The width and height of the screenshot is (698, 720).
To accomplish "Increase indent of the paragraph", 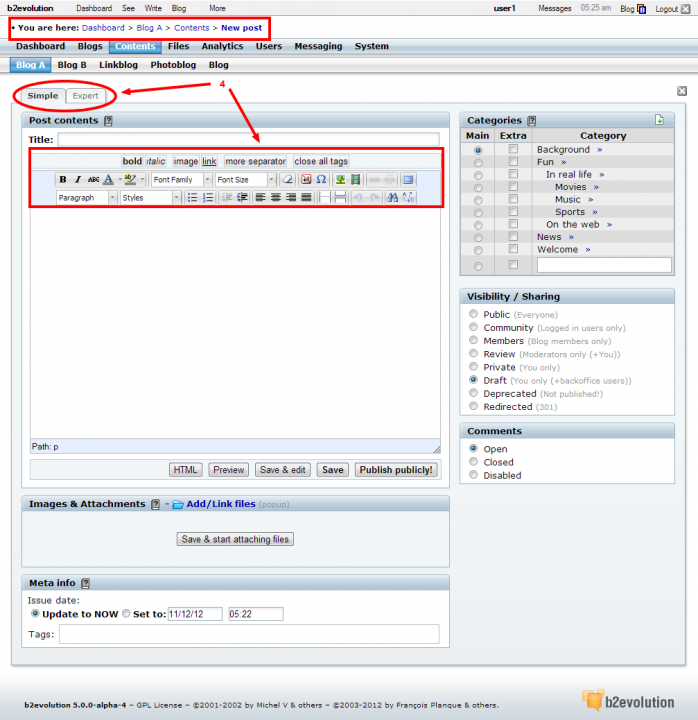I will [x=242, y=197].
